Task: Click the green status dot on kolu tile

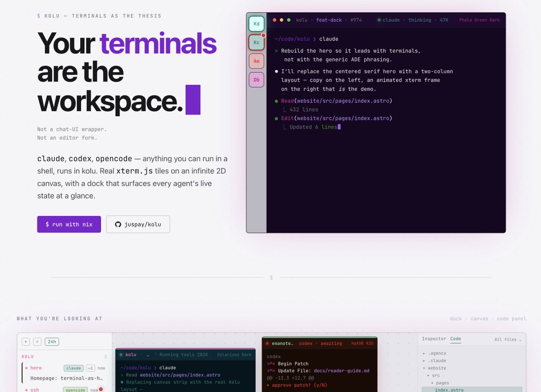Action: (x=121, y=355)
